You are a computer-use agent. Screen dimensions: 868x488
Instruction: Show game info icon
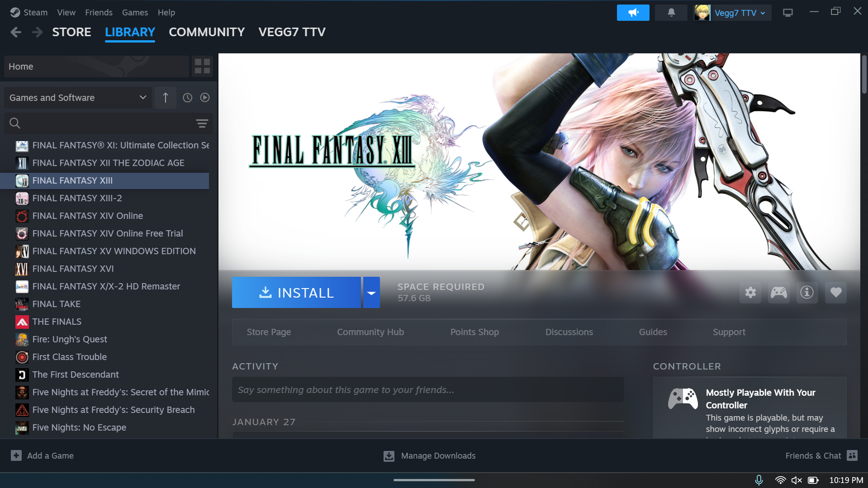(807, 293)
